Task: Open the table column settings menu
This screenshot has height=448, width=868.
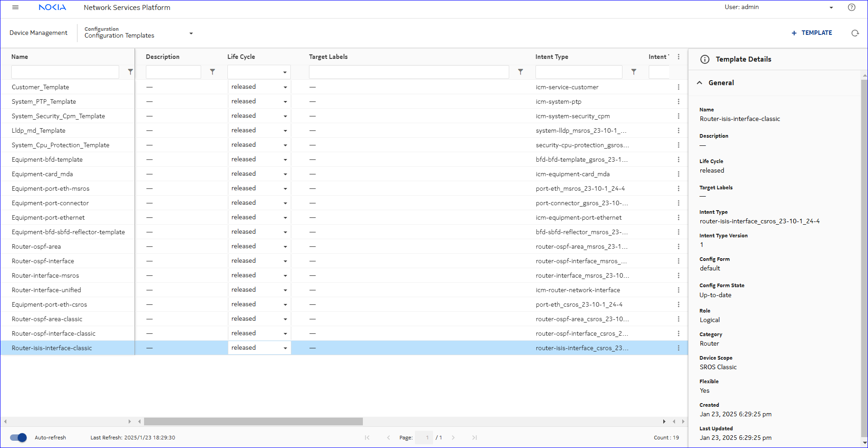Action: pyautogui.click(x=678, y=57)
